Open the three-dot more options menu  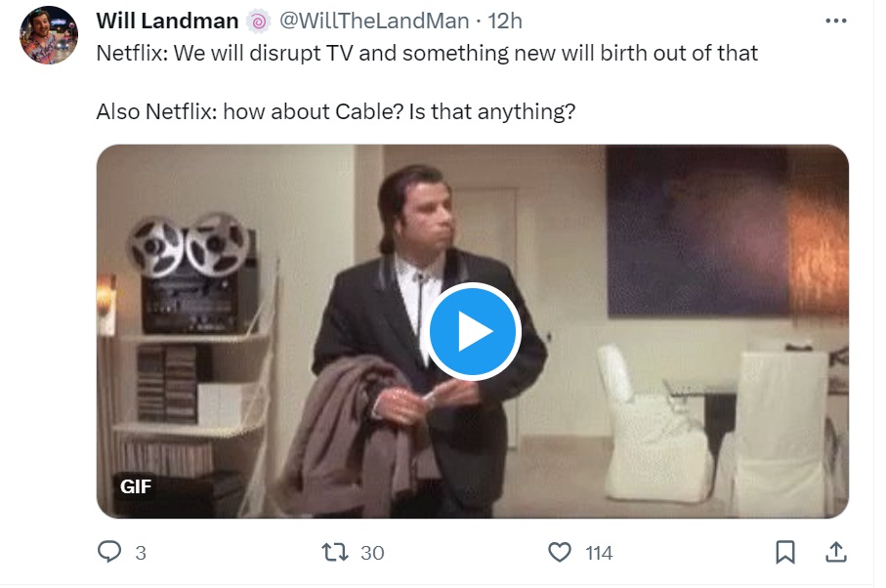pyautogui.click(x=836, y=21)
